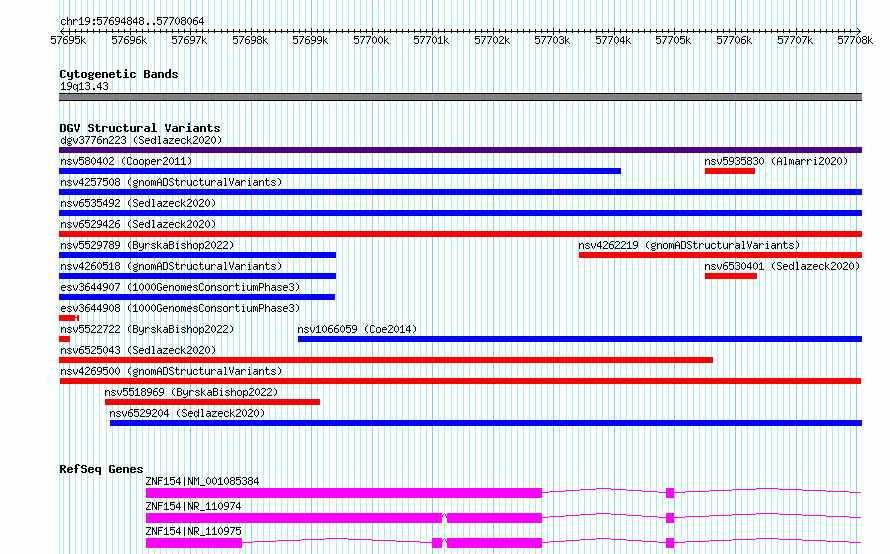Open nsv4257508 (gnomADStructuralVariants) label
Viewport: 890px width, 554px height.
click(x=171, y=182)
